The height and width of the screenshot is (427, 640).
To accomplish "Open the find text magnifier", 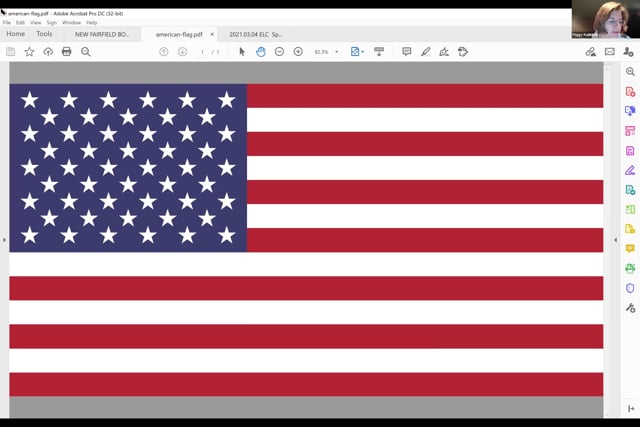I will (x=86, y=52).
